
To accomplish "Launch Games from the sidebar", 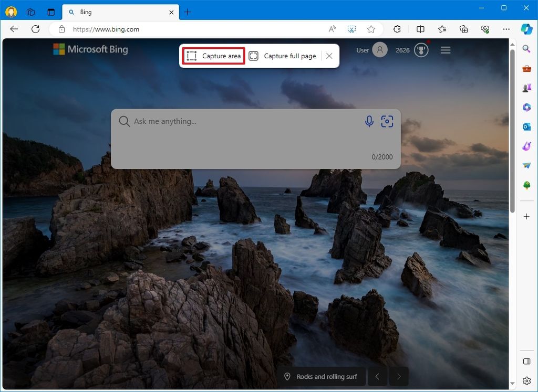I will [x=527, y=87].
